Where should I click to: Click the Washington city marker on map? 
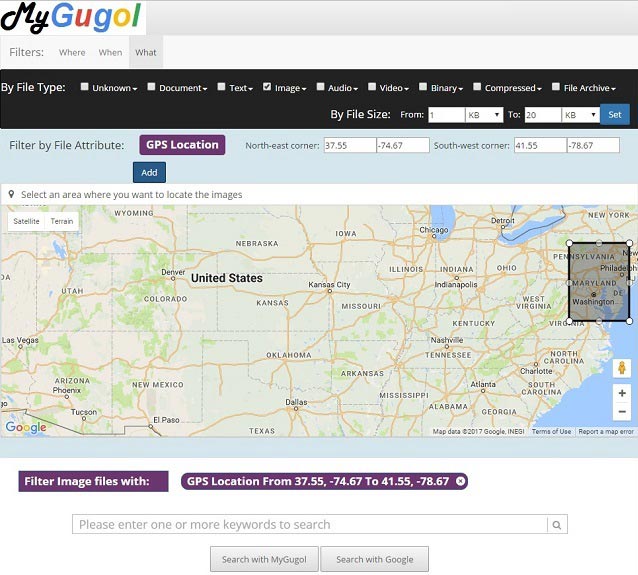tap(594, 294)
